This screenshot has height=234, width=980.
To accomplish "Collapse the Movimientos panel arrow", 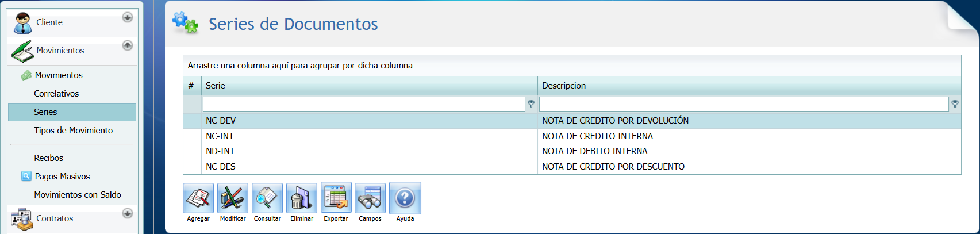I will 128,45.
